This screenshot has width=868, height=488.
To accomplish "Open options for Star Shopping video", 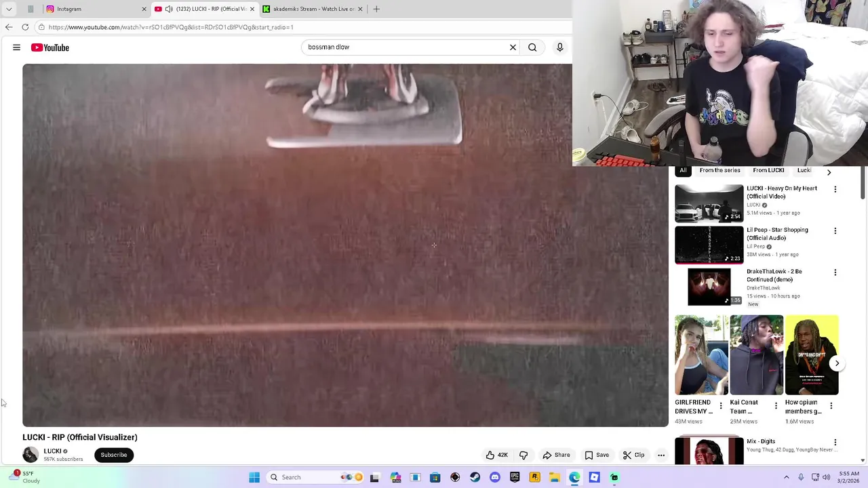I will [835, 230].
